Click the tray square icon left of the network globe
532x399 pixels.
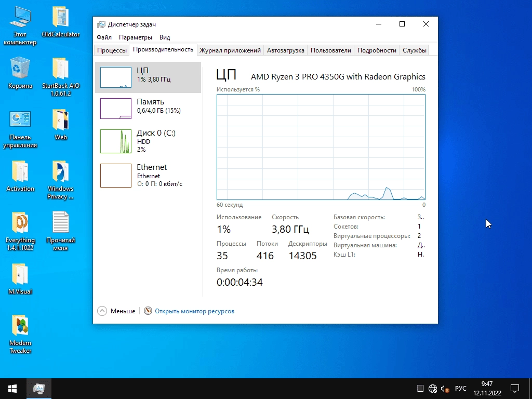point(420,389)
